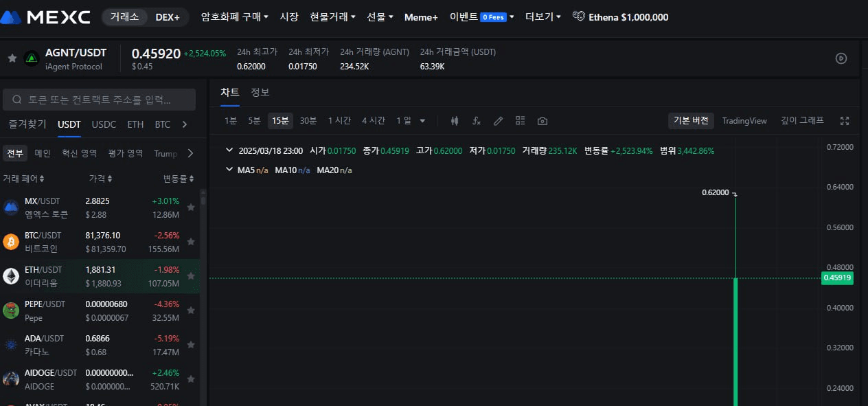This screenshot has width=868, height=406.
Task: Open more timeframes dropdown arrow
Action: tap(422, 121)
